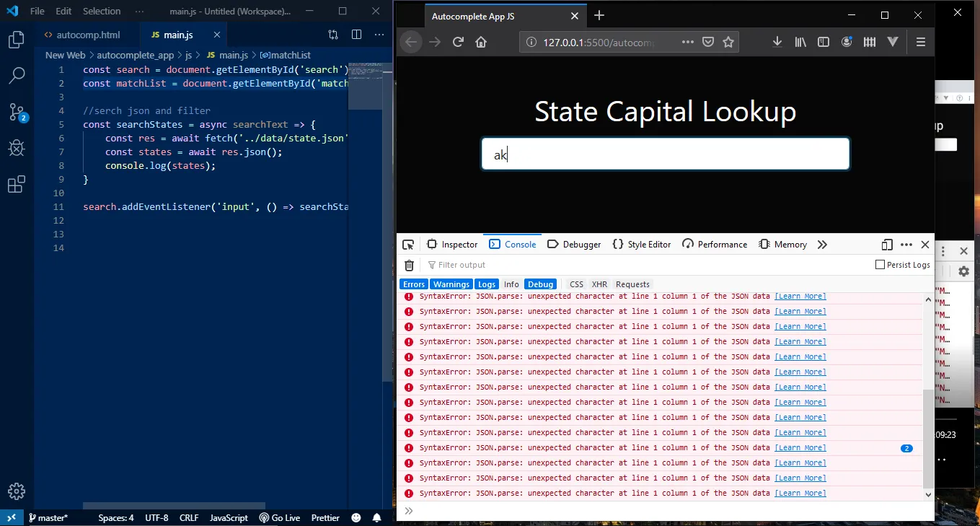Open the Manage gear in VS Code
This screenshot has width=980, height=526.
pos(17,491)
